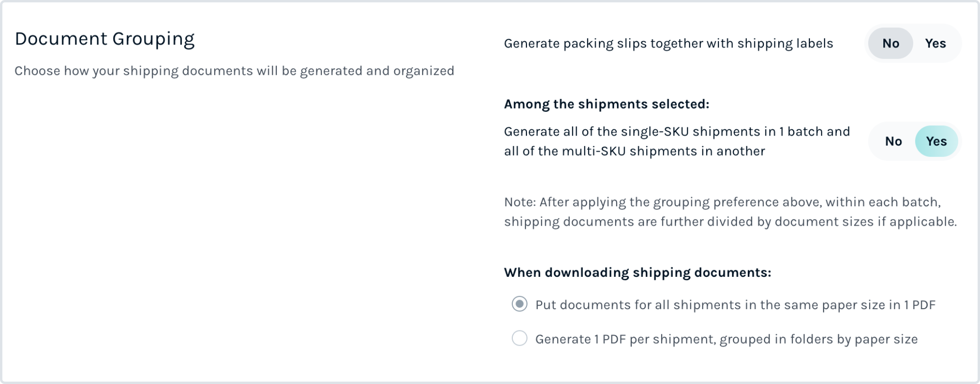The width and height of the screenshot is (980, 384).
Task: Click 'Note: After applying the grouping preference' line
Action: point(722,202)
